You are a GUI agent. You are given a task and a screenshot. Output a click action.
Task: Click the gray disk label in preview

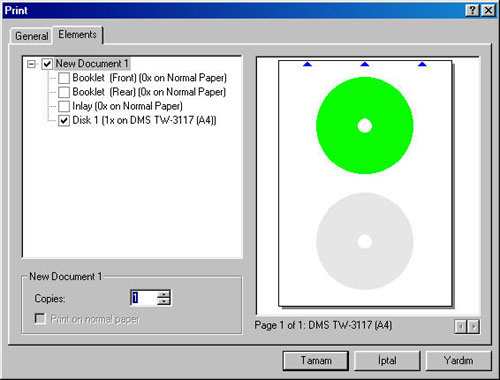[x=365, y=241]
